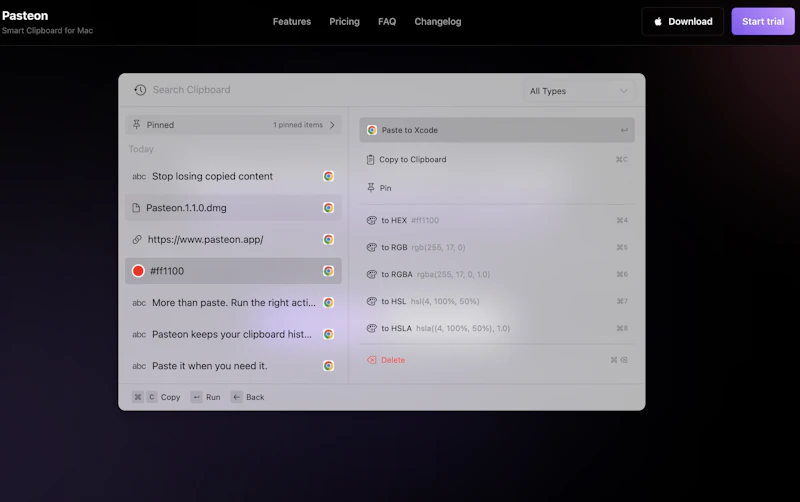Screen dimensions: 800x502
Task: Click the pin icon beside Pinned
Action: point(136,124)
